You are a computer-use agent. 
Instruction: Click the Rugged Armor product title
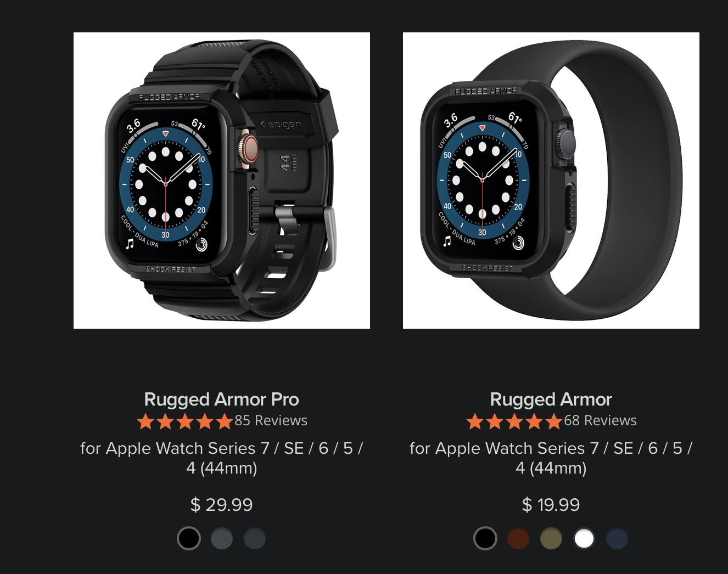pyautogui.click(x=551, y=399)
